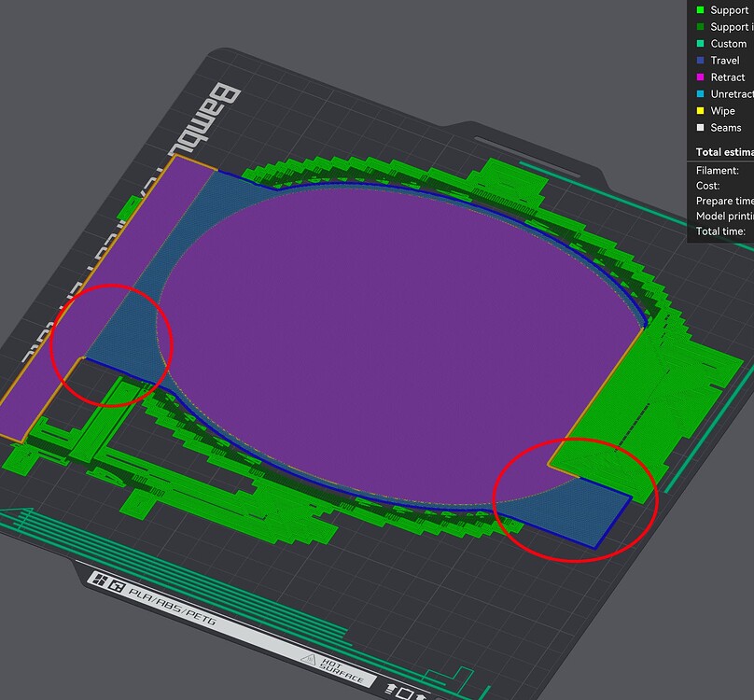The image size is (754, 700).
Task: Toggle the Travel legend entry label
Action: [x=725, y=61]
